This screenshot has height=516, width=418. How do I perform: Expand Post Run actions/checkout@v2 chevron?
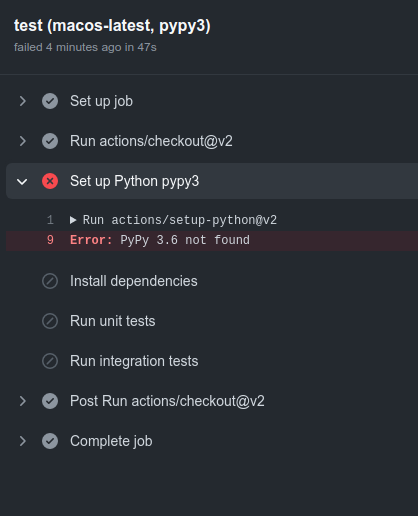pos(23,401)
